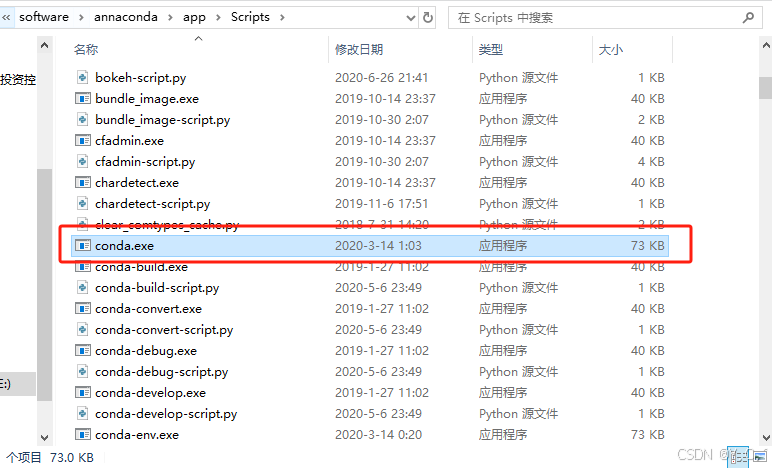Navigate to the software breadcrumb folder
The width and height of the screenshot is (772, 468).
pos(44,17)
